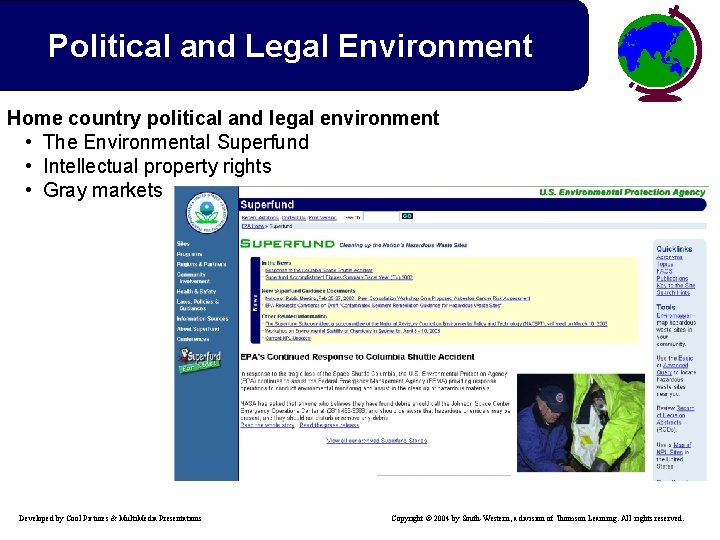Open the Programs sidebar menu item
The height and width of the screenshot is (540, 720).
pos(189,254)
